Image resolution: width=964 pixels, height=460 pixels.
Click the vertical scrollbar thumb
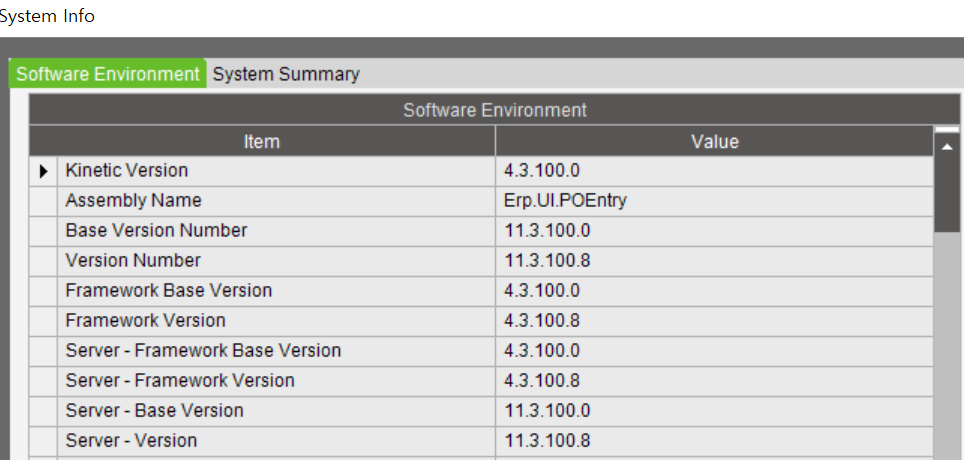[947, 196]
